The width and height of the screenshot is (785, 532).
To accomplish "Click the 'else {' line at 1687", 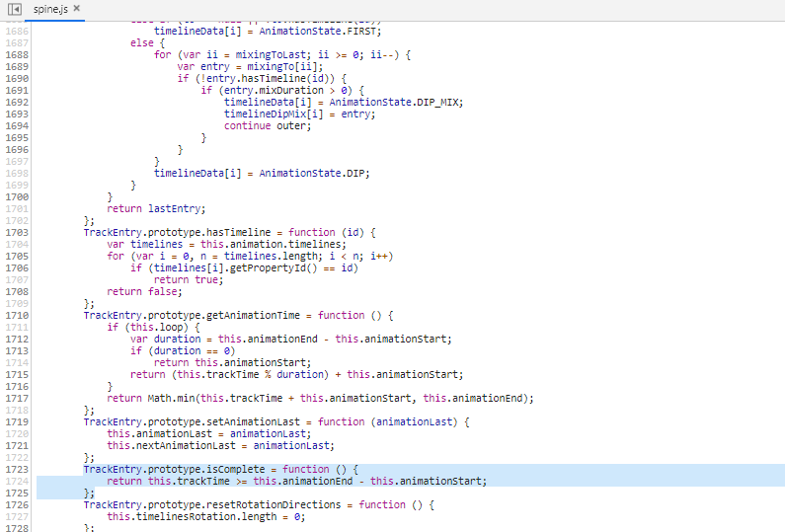I will pyautogui.click(x=147, y=43).
